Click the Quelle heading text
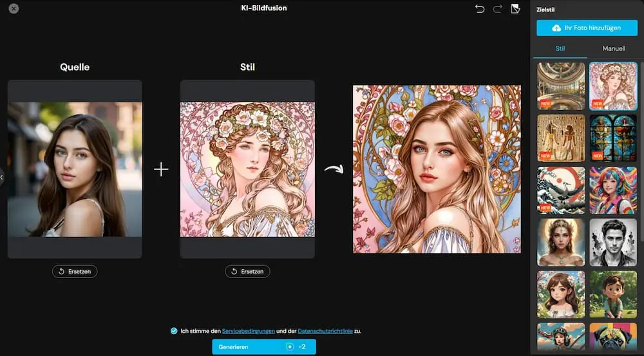644x356 pixels. pos(75,67)
